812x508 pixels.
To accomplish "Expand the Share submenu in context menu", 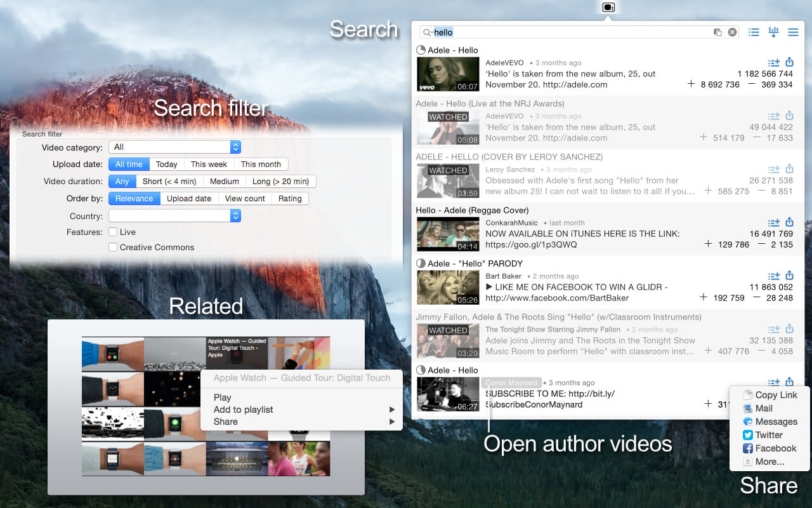I will coord(301,422).
